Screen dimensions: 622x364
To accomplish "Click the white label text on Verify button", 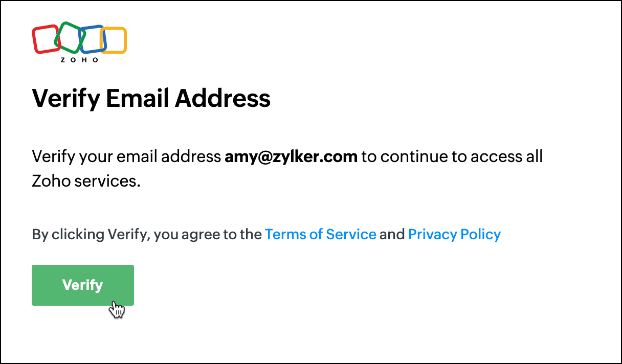I will 83,285.
